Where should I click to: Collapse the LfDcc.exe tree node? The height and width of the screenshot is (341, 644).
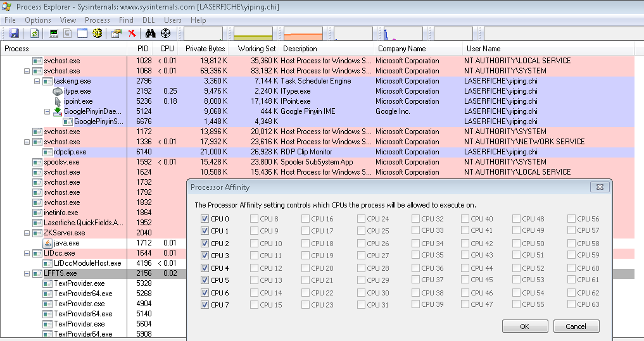pyautogui.click(x=27, y=253)
